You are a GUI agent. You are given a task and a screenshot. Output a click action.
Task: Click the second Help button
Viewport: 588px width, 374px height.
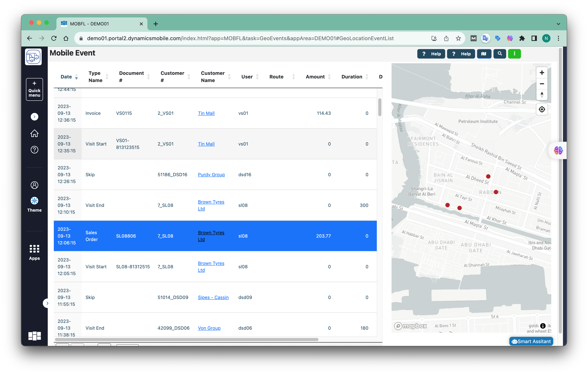(461, 54)
